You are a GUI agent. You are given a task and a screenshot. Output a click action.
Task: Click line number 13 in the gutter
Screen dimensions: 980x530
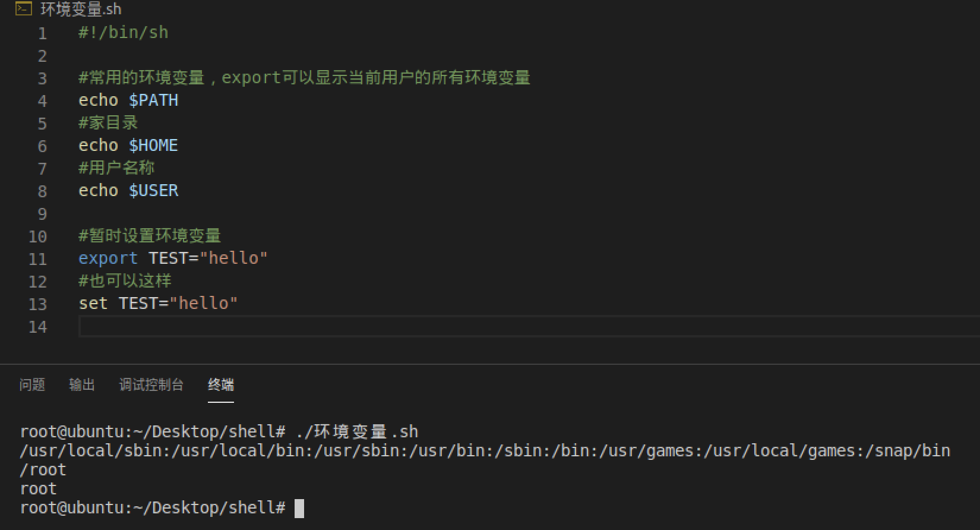37,304
